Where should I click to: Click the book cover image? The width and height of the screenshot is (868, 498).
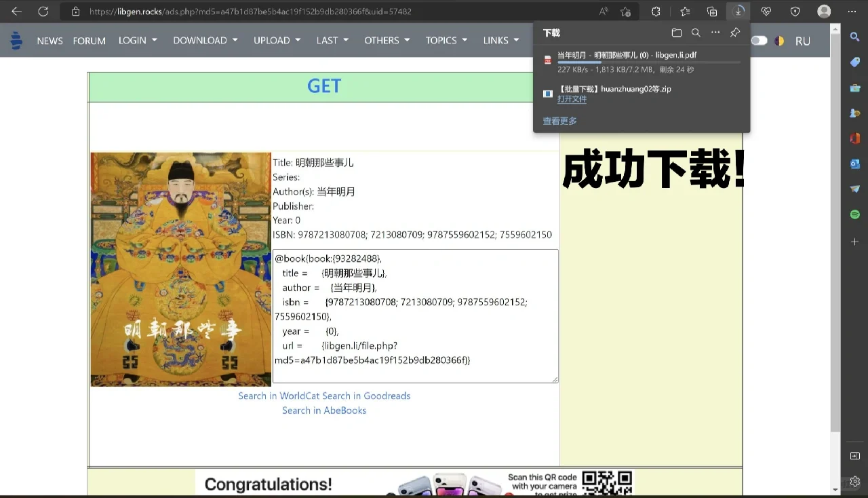pos(180,269)
